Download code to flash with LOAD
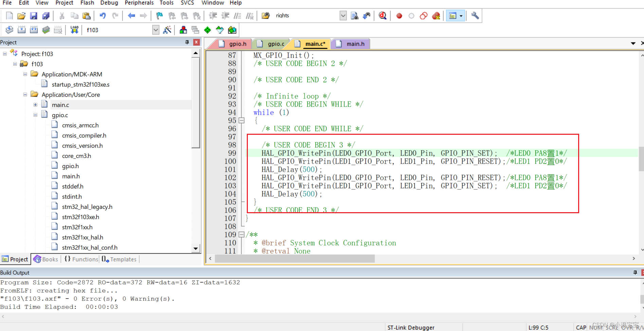Viewport: 644px width, 331px height. click(74, 30)
